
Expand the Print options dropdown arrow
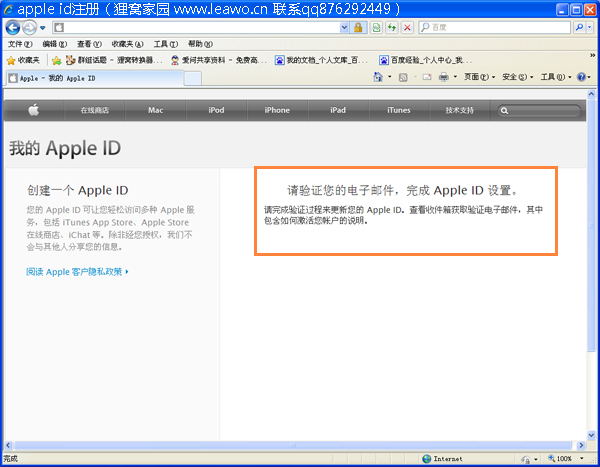(x=455, y=77)
